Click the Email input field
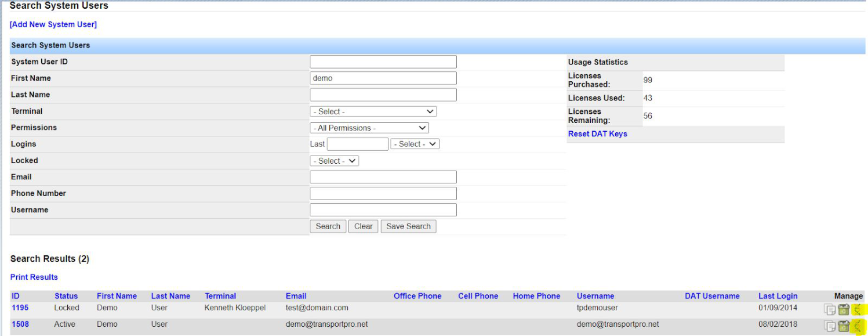The height and width of the screenshot is (336, 868). 383,177
